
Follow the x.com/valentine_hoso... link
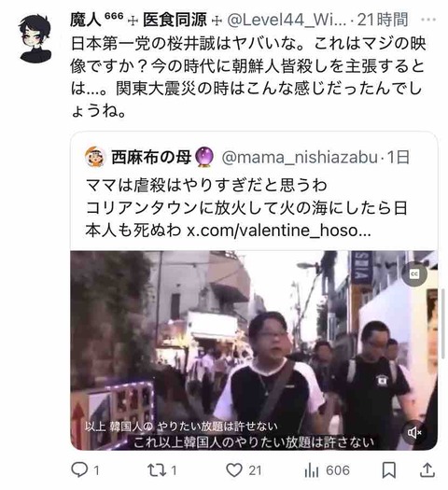279,231
